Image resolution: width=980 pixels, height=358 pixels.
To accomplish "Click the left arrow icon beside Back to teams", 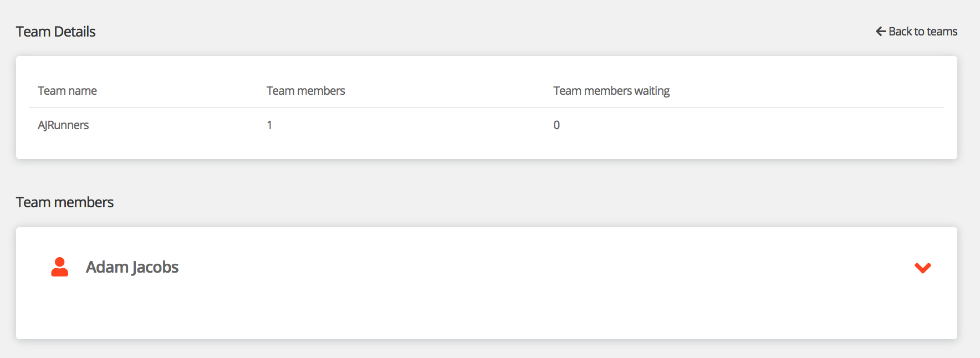I will coord(880,32).
